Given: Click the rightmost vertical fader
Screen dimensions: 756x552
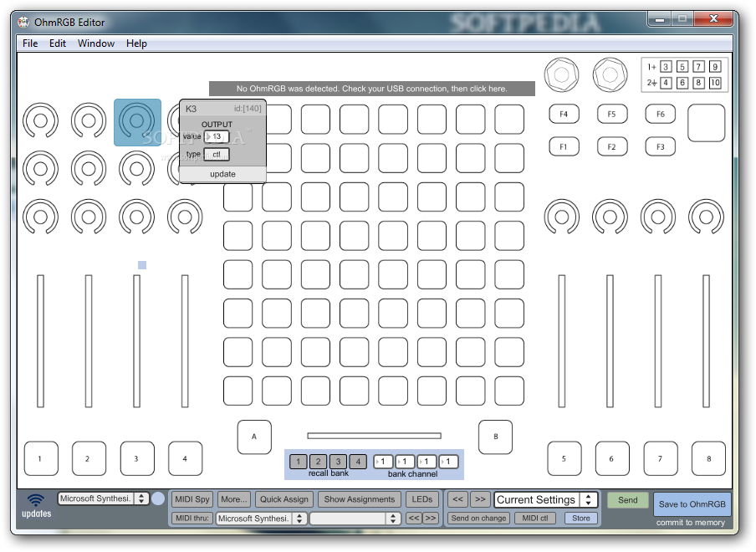Looking at the screenshot, I should coord(706,341).
